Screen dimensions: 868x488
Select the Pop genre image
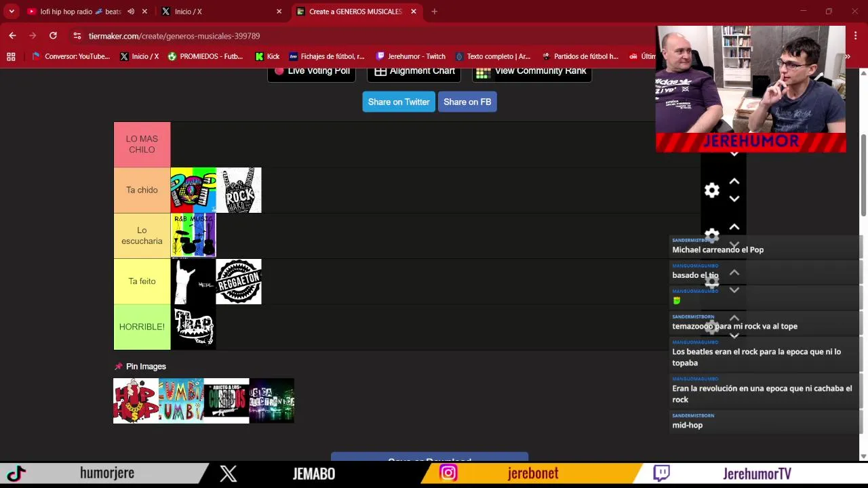pos(193,190)
